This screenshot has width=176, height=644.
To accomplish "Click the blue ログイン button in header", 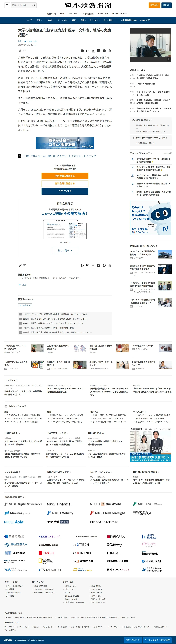I will 167,5.
